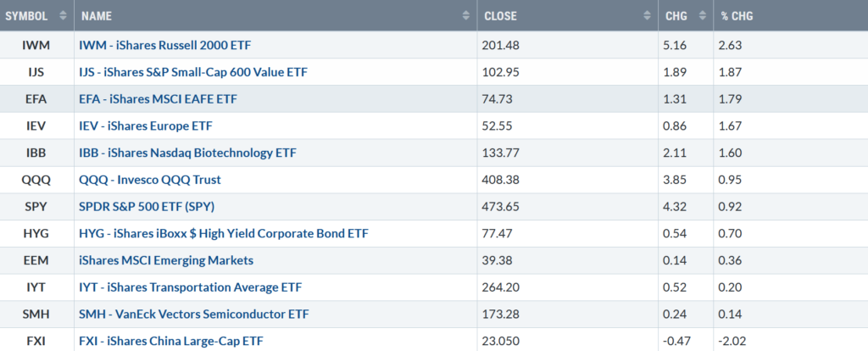This screenshot has height=351, width=868.
Task: Click the NAME column sort arrows
Action: point(465,16)
